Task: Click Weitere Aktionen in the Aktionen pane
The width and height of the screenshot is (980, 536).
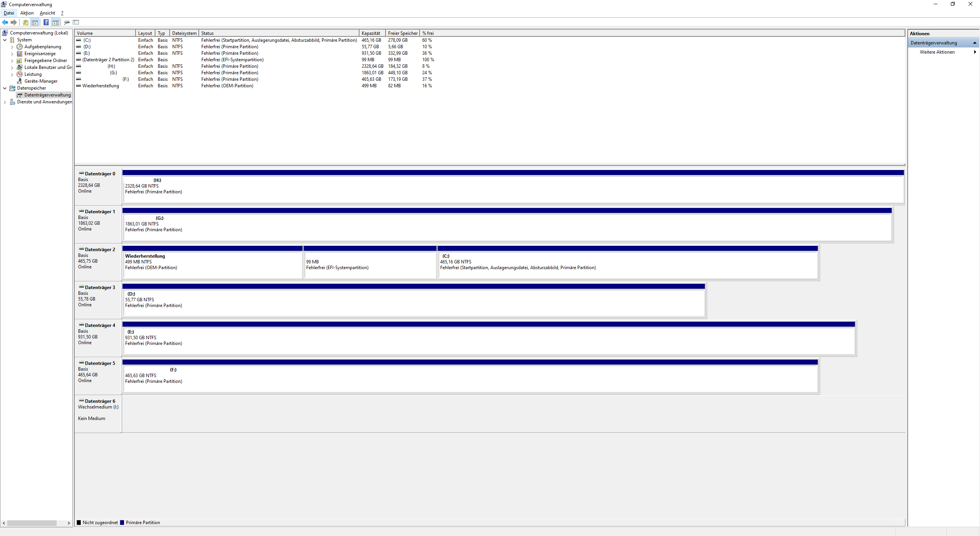Action: click(x=937, y=52)
